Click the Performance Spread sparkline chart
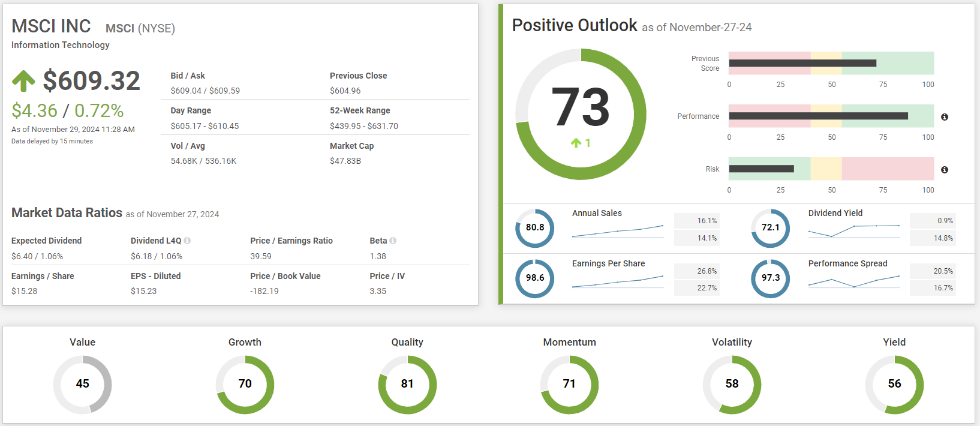Viewport: 980px width, 426px height. coord(854,281)
